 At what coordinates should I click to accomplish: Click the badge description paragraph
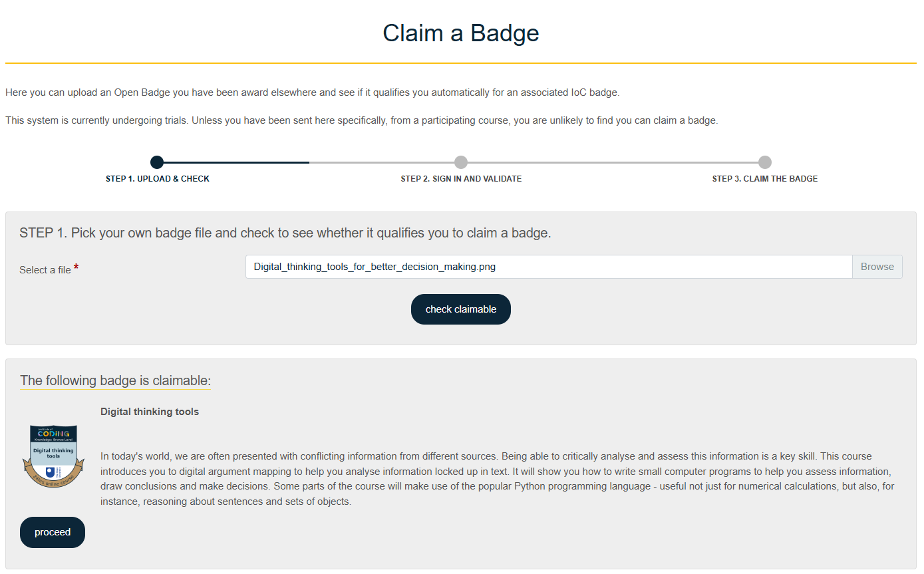[497, 479]
